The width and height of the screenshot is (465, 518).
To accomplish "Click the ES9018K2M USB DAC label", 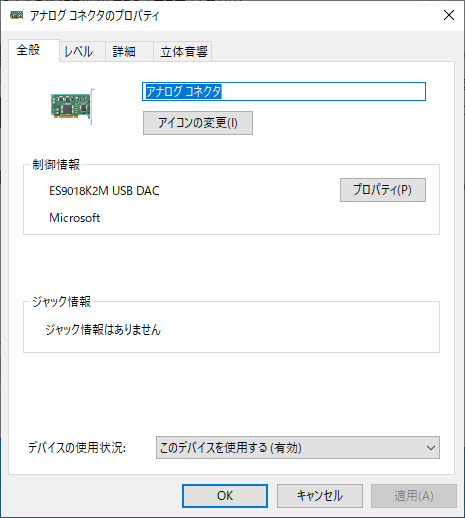I will 104,191.
